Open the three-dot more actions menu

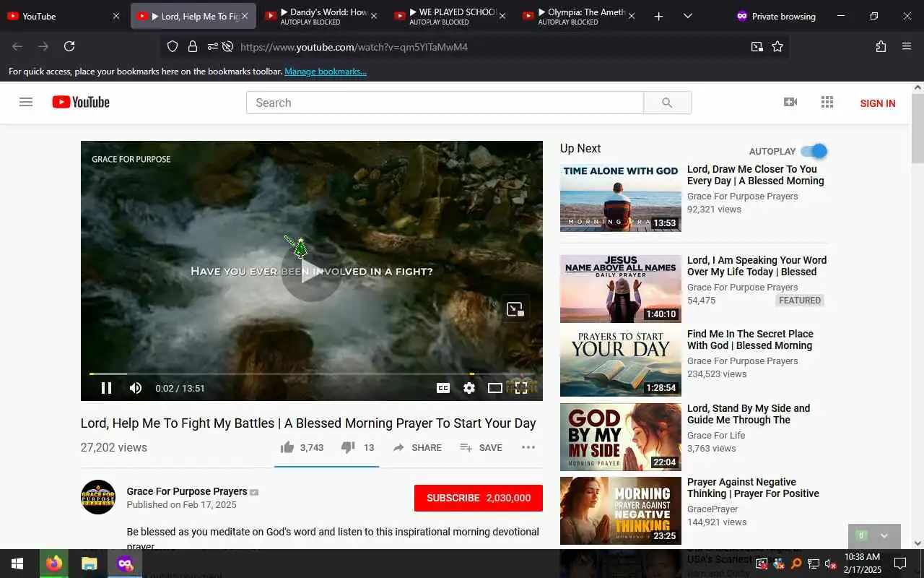coord(528,447)
